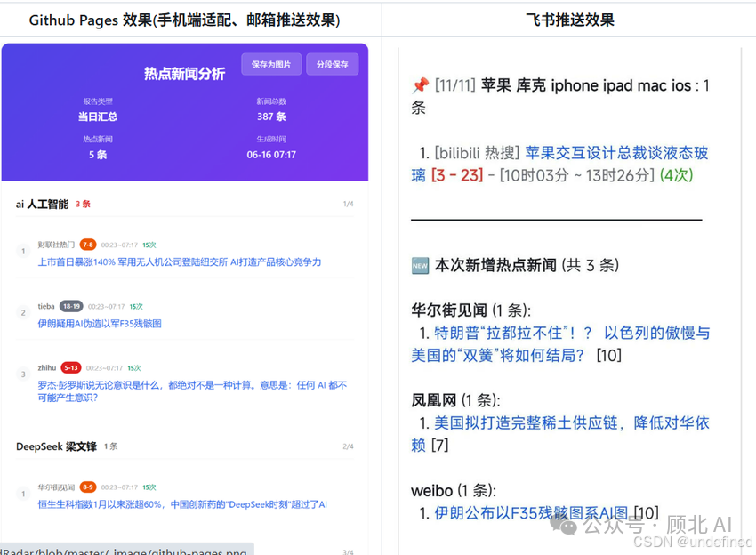Image resolution: width=756 pixels, height=555 pixels.
Task: Click the 热点新闻分析 title
Action: (185, 74)
